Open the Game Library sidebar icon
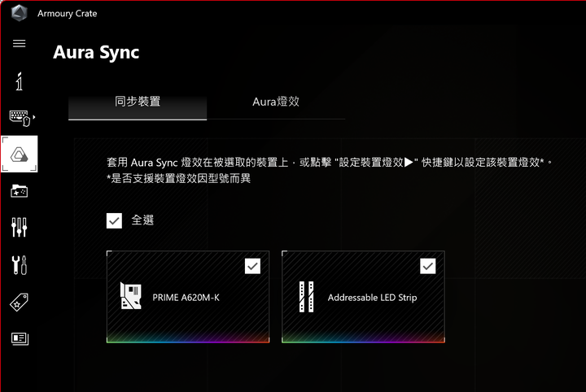Viewport: 586px width, 392px height. coord(19,191)
